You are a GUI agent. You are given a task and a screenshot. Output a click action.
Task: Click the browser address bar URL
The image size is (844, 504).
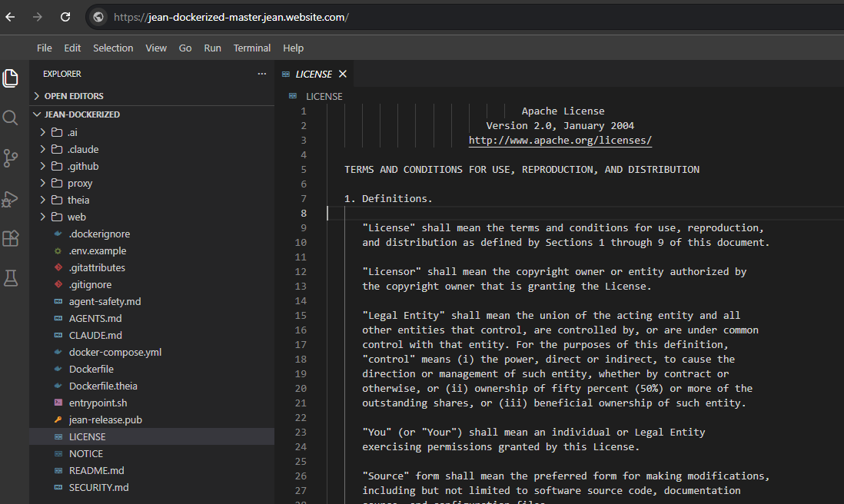pos(231,17)
